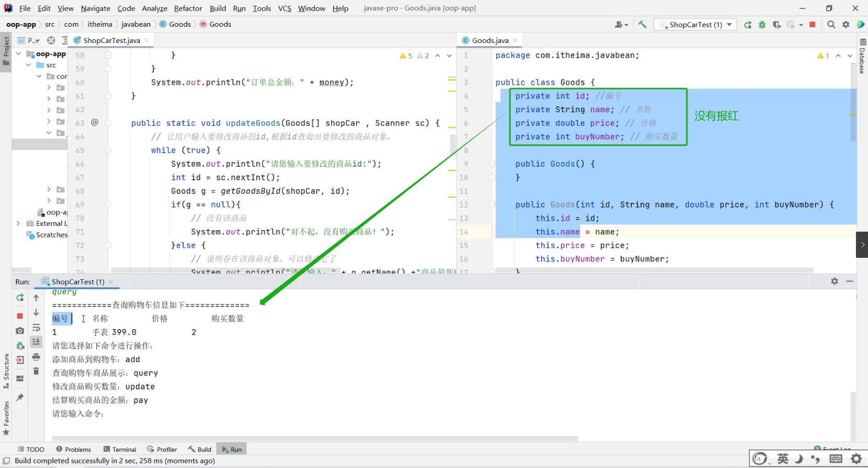
Task: Toggle tool window bars icon in status bar
Action: (x=6, y=461)
